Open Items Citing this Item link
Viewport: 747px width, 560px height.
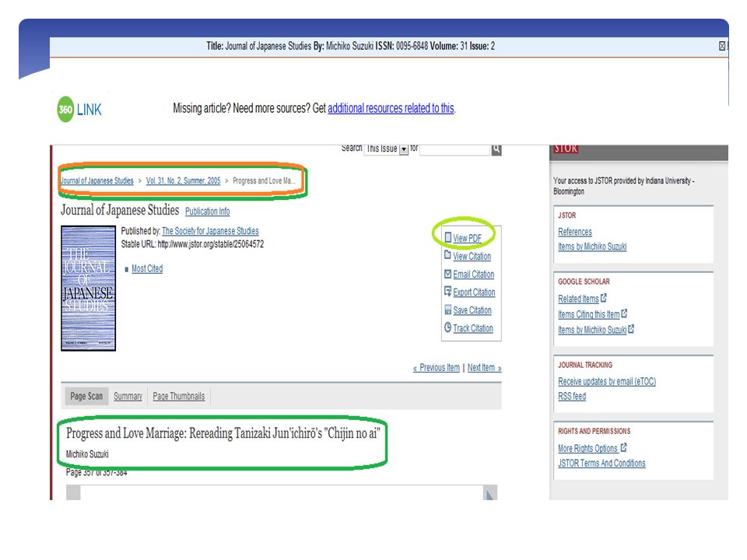click(x=588, y=315)
